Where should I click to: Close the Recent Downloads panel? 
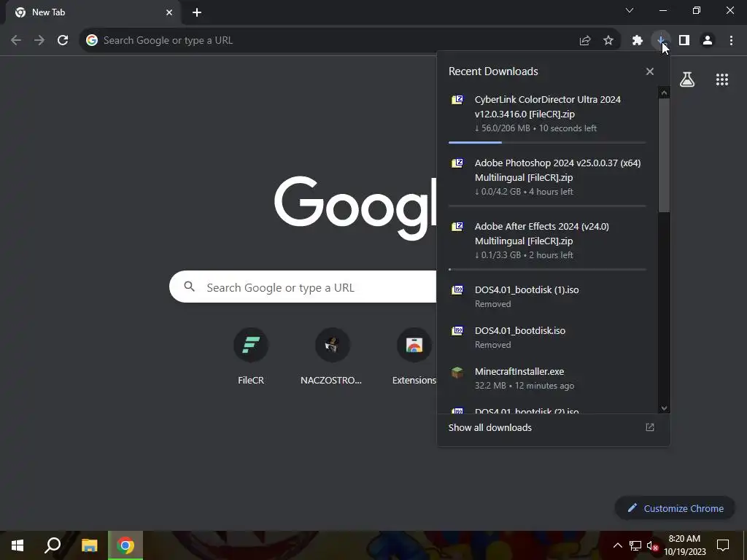pyautogui.click(x=650, y=71)
